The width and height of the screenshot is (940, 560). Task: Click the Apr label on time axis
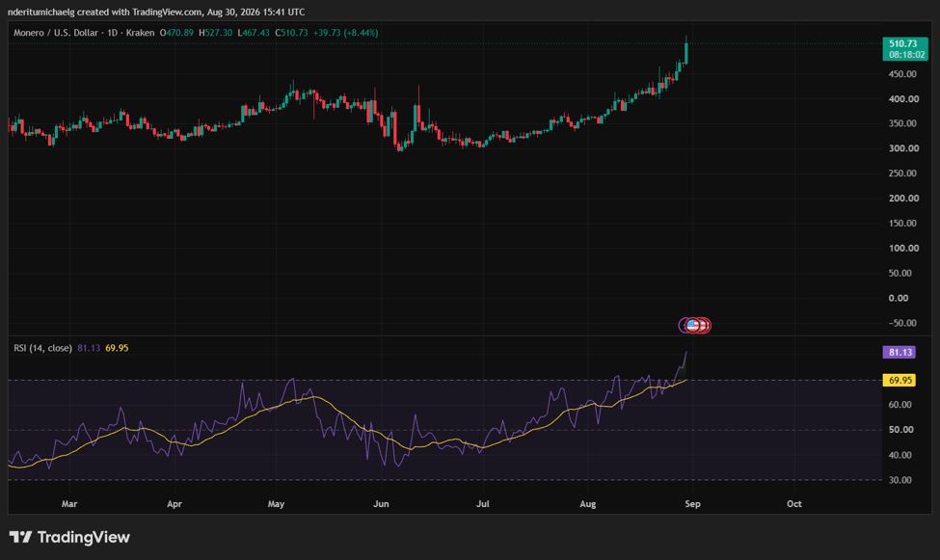[x=175, y=504]
